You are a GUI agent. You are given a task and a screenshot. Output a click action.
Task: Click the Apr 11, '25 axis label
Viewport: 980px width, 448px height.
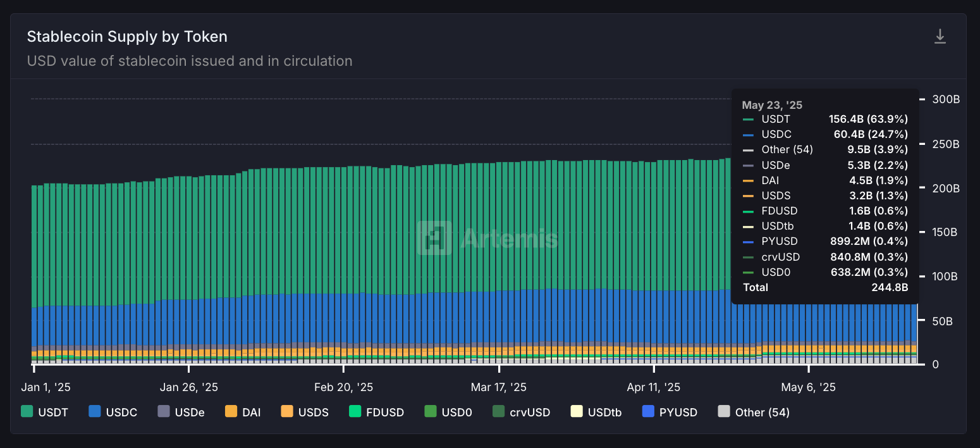[x=654, y=387]
